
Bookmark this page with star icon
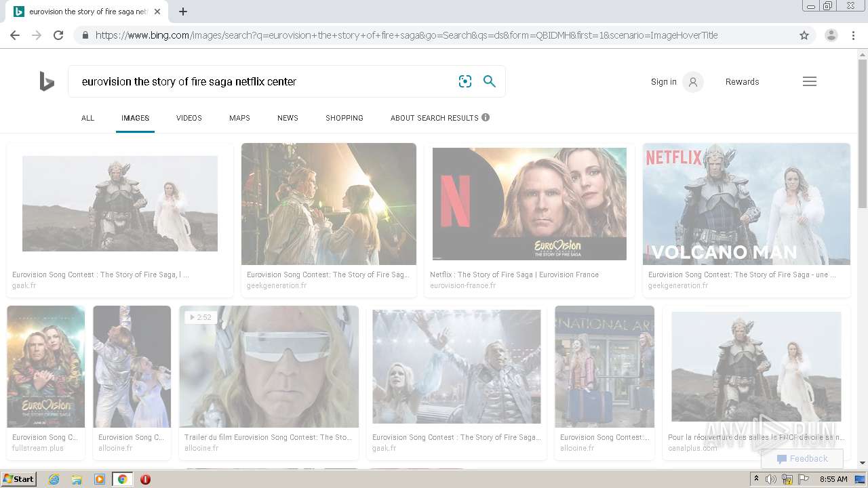click(x=804, y=35)
